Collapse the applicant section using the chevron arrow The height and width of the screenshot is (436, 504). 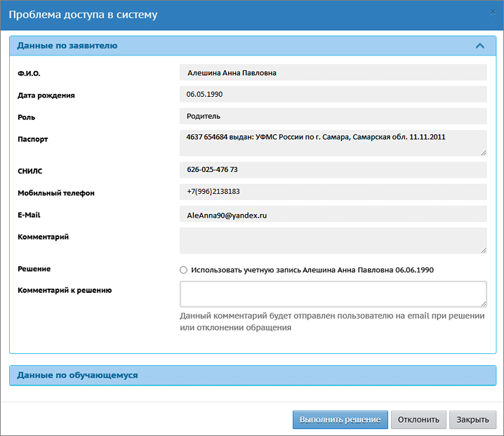pyautogui.click(x=480, y=46)
